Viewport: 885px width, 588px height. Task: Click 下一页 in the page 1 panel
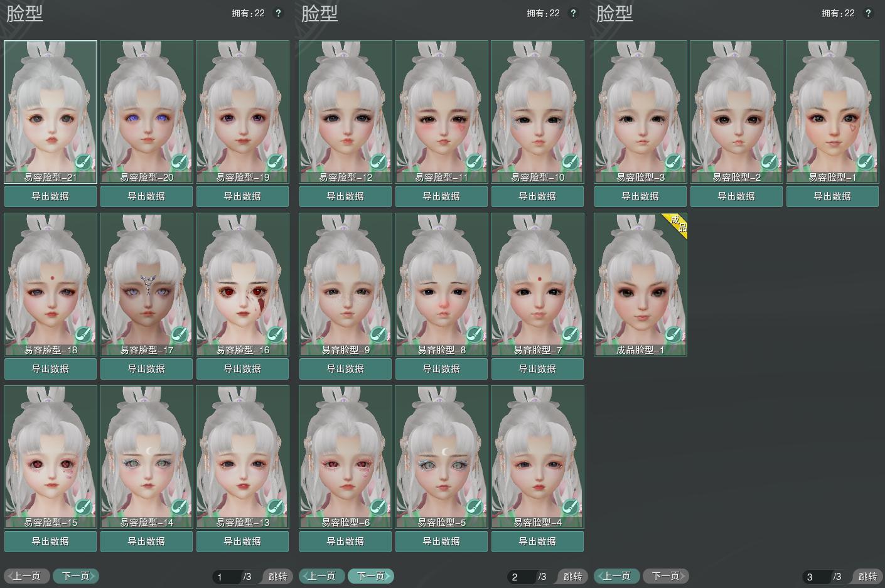(x=76, y=576)
